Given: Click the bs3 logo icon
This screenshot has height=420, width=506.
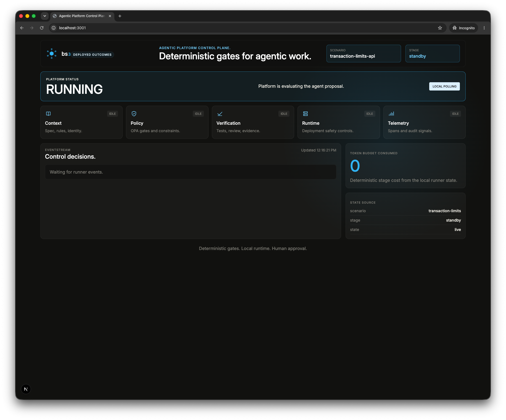Looking at the screenshot, I should coord(52,54).
